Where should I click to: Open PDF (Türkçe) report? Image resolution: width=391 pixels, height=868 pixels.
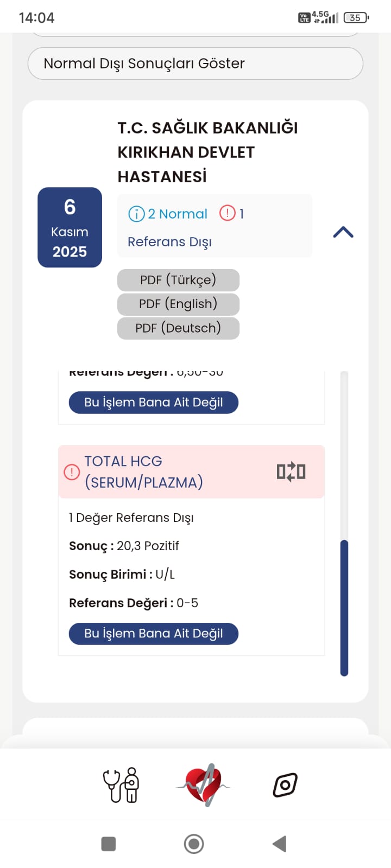pyautogui.click(x=178, y=280)
